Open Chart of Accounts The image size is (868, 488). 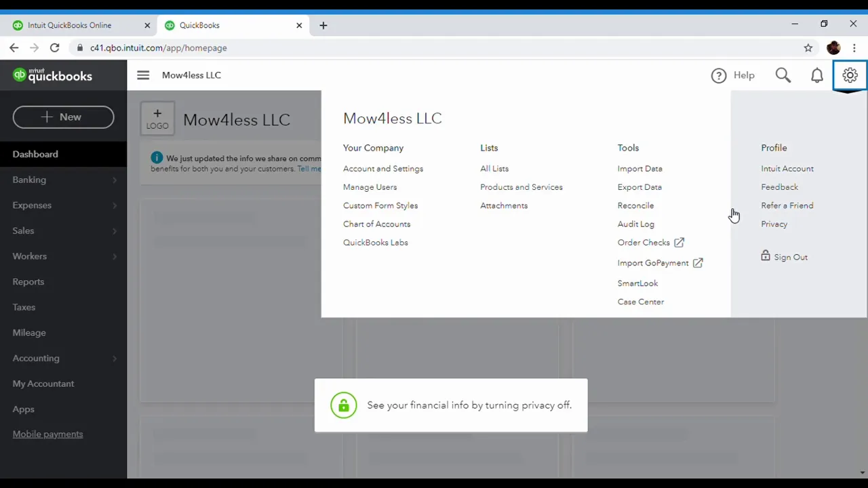[376, 224]
